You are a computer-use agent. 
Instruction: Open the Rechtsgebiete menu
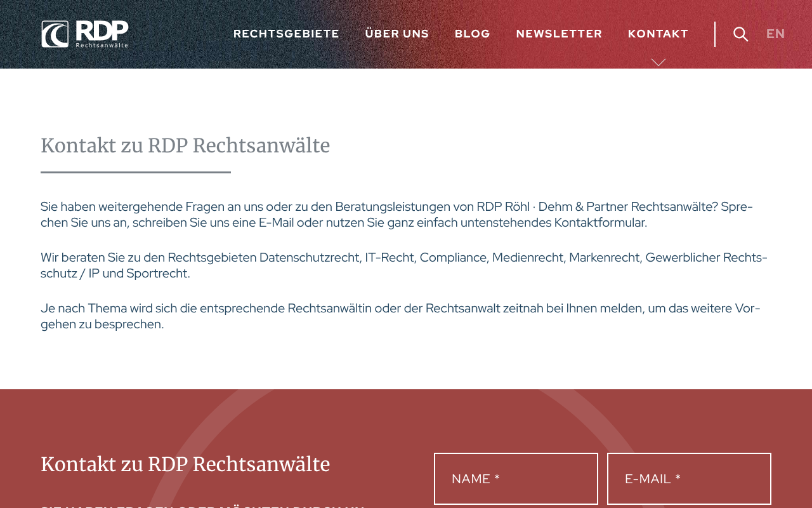(x=286, y=34)
